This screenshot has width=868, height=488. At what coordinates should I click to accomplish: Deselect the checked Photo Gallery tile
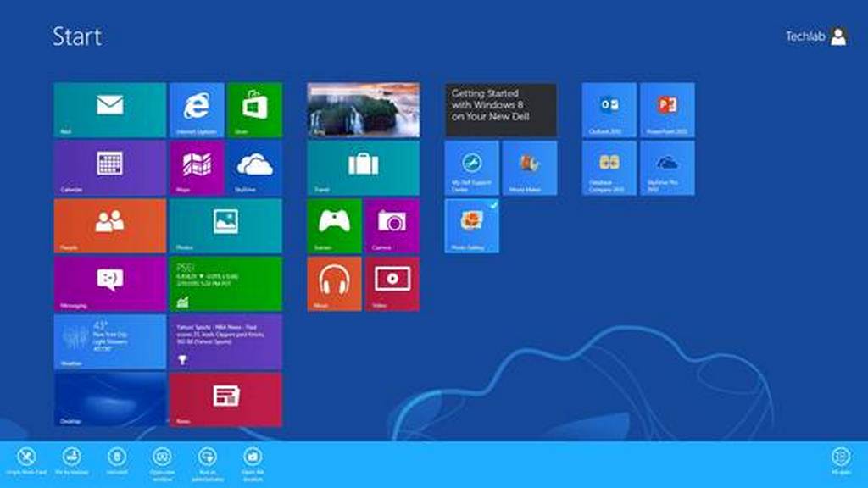(x=471, y=225)
